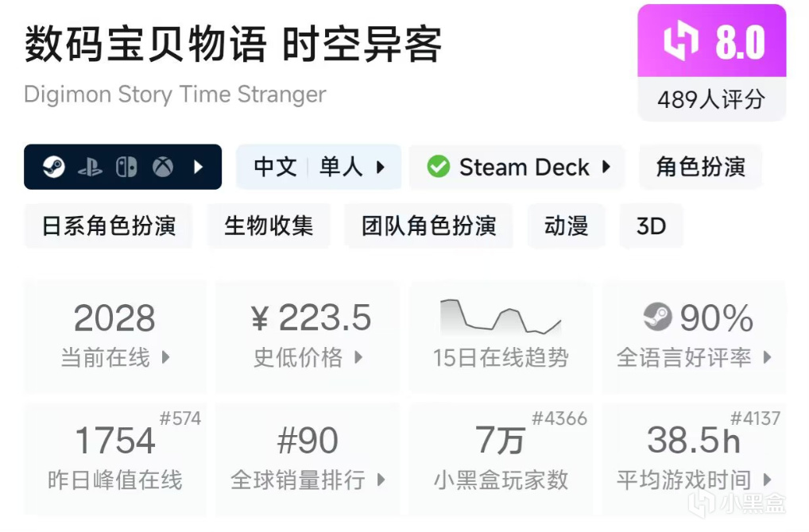809x532 pixels.
Task: Open the 生物收集 tag
Action: point(269,226)
